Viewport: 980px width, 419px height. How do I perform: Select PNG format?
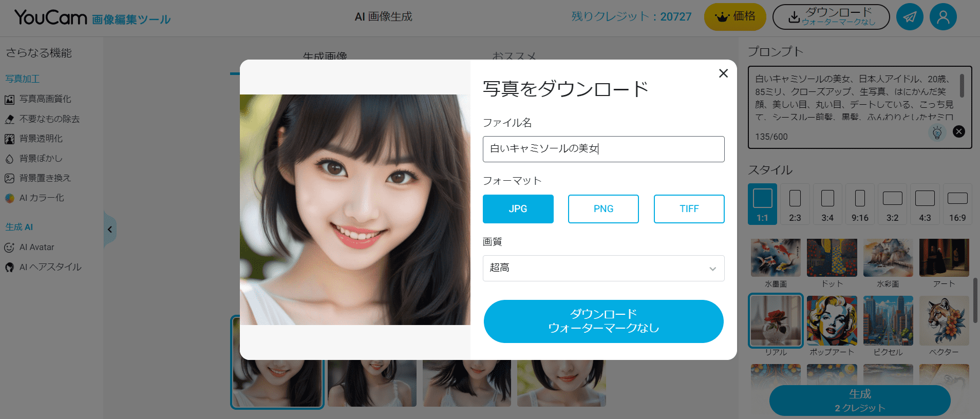(x=604, y=209)
